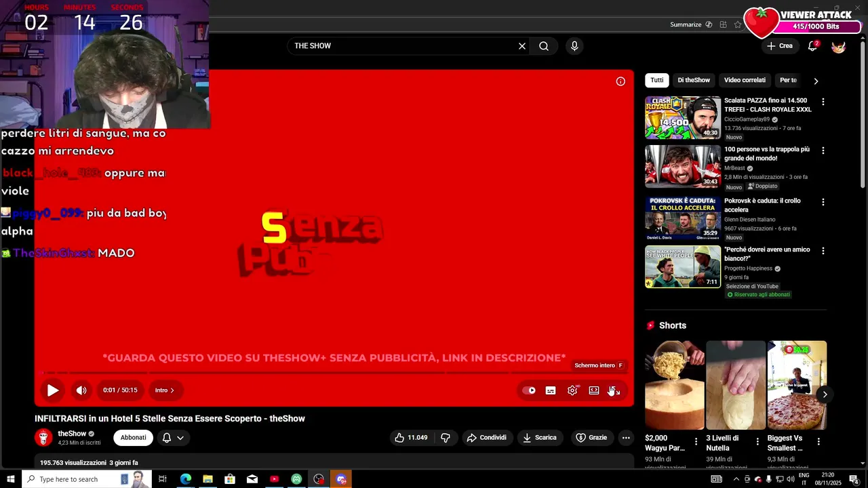
Task: Open Task View in taskbar
Action: [x=163, y=479]
